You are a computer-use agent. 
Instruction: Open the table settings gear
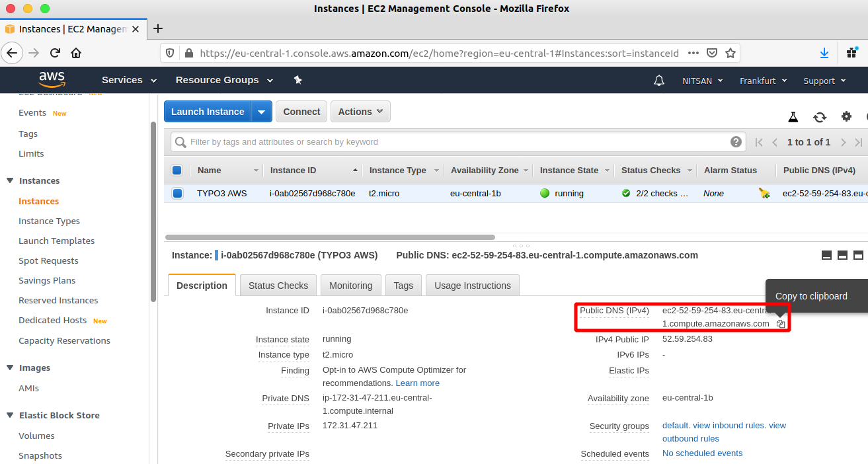846,116
